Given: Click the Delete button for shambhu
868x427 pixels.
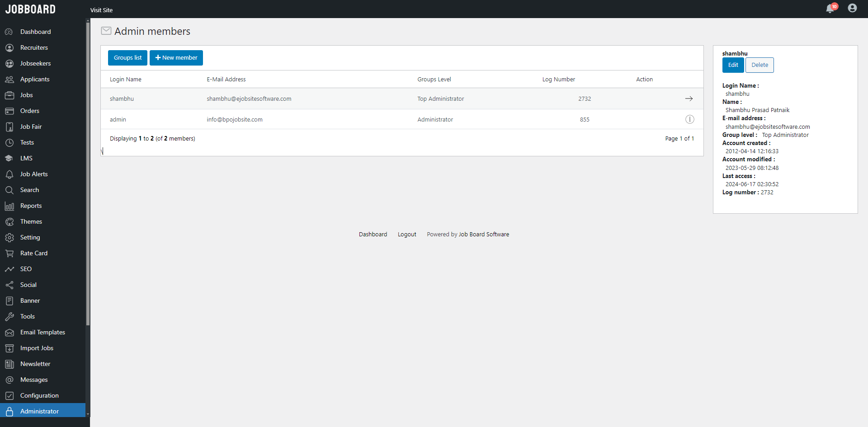Looking at the screenshot, I should [x=759, y=65].
